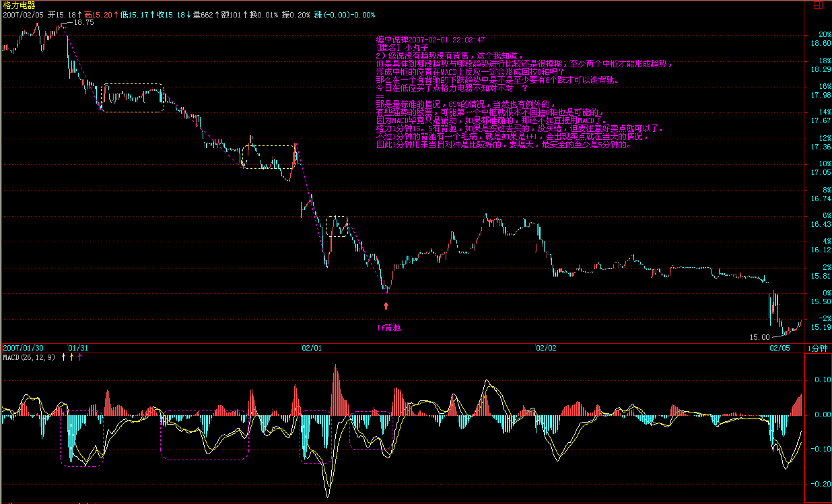Click the 18.75 high price label

[x=83, y=22]
